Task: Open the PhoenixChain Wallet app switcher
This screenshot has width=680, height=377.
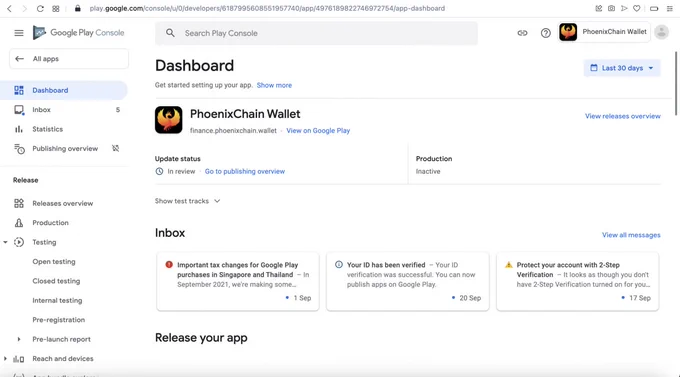Action: (604, 32)
